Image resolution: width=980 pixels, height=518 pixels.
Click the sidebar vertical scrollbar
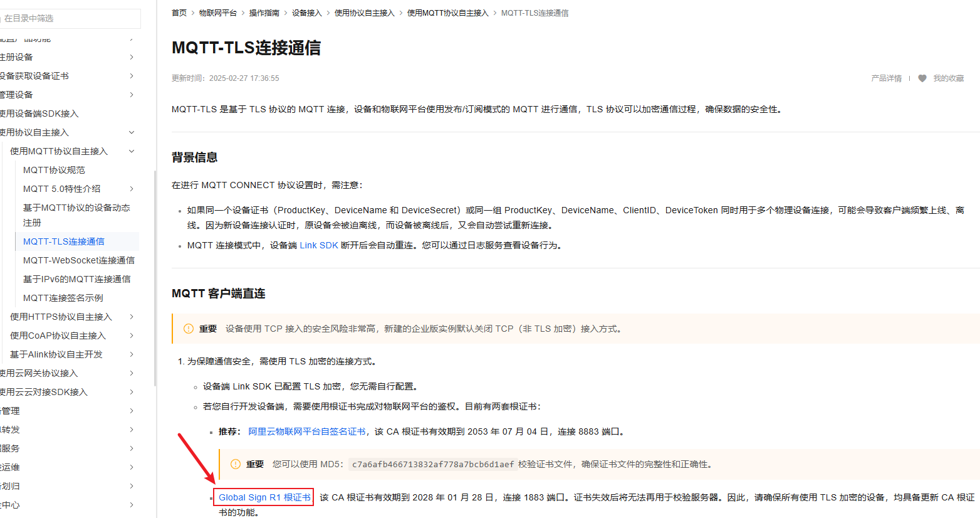pyautogui.click(x=155, y=278)
